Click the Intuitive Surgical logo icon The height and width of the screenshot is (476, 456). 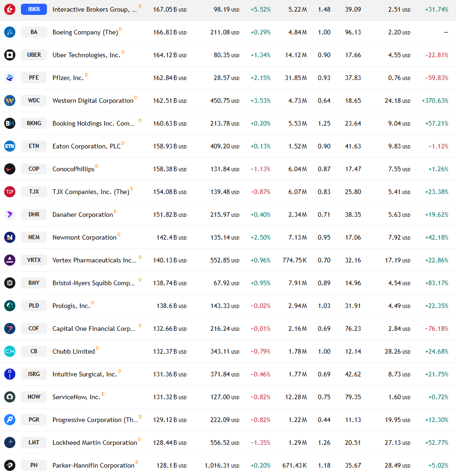tap(10, 374)
